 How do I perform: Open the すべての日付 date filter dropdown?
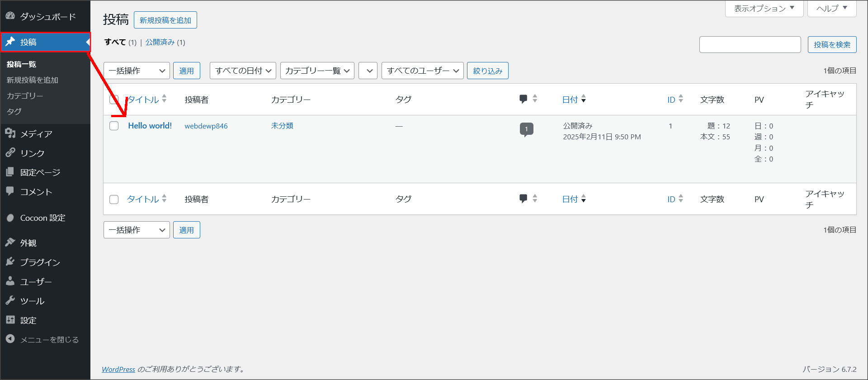pos(243,71)
